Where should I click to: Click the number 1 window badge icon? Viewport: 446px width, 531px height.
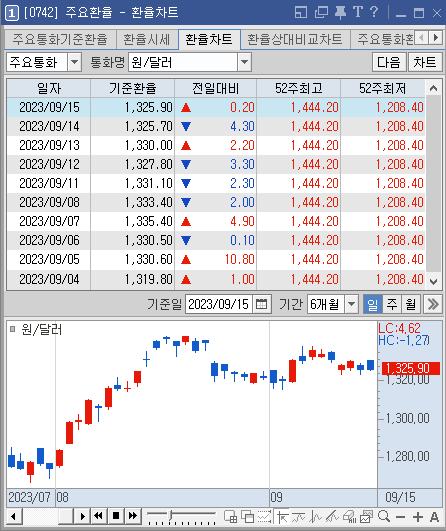tap(12, 13)
